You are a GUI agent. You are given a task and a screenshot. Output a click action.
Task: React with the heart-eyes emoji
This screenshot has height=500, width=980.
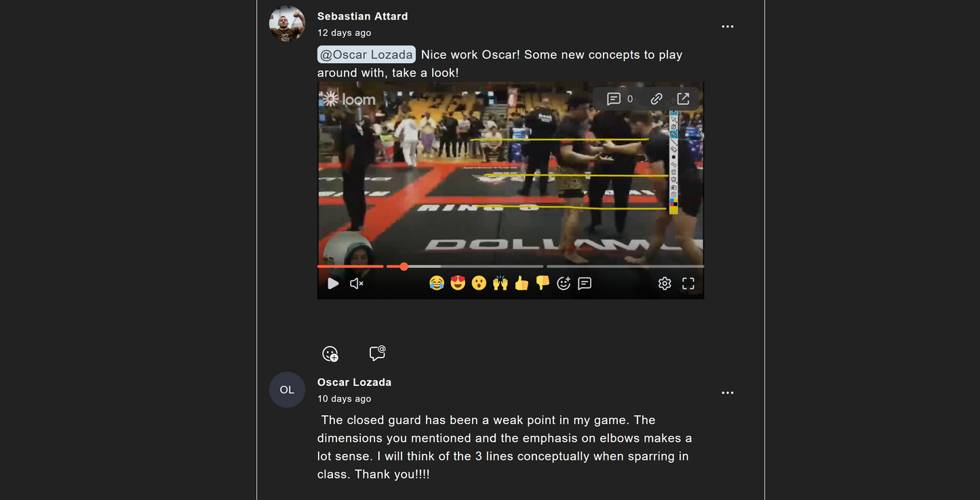click(458, 283)
